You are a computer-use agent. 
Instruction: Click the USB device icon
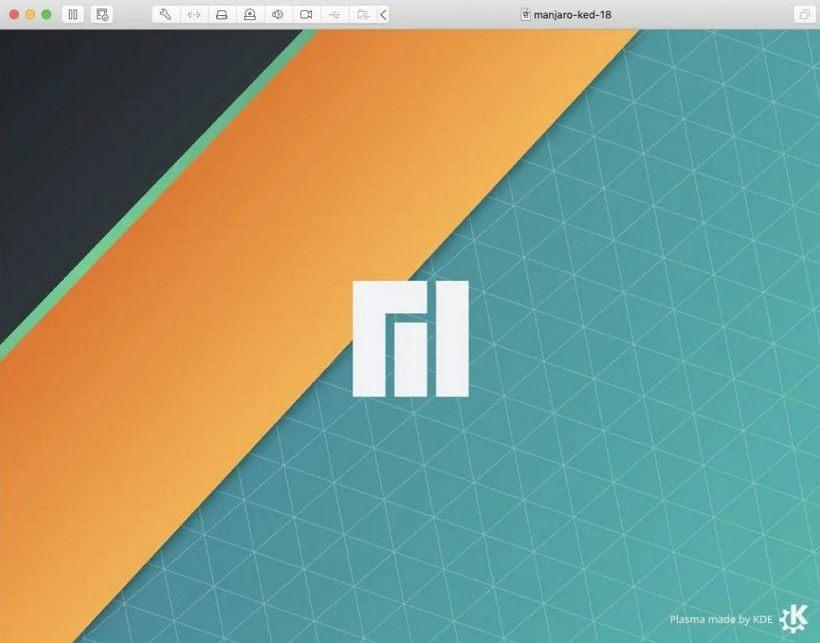(x=334, y=15)
